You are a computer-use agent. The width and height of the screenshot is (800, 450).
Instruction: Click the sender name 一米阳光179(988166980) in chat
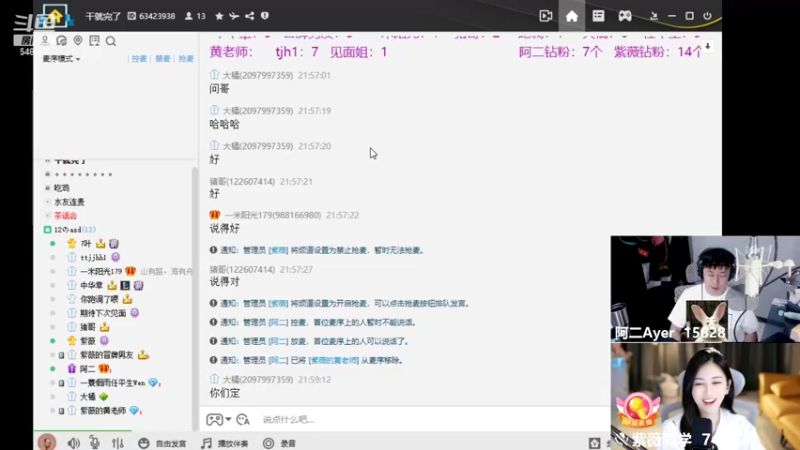tap(273, 215)
